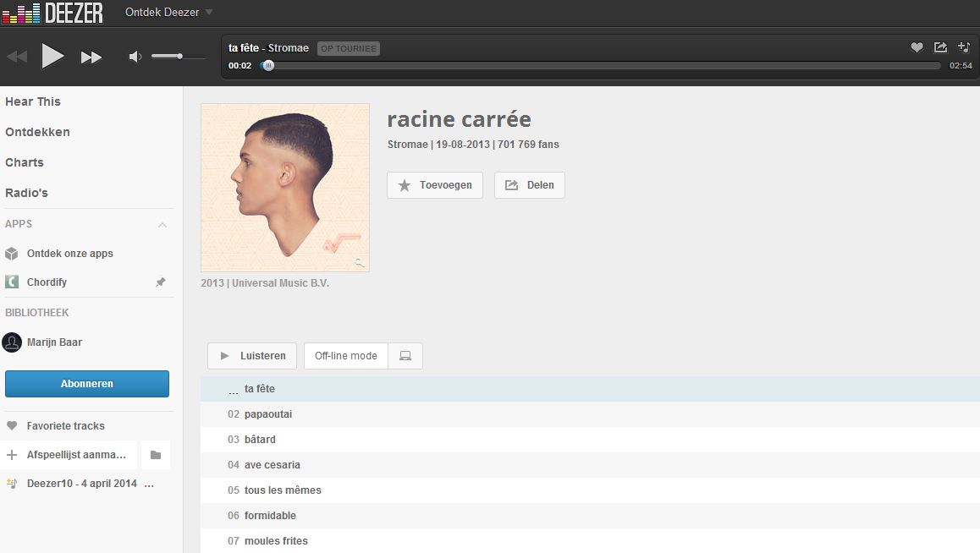
Task: Add the album with the Toevoegen button
Action: (x=435, y=185)
